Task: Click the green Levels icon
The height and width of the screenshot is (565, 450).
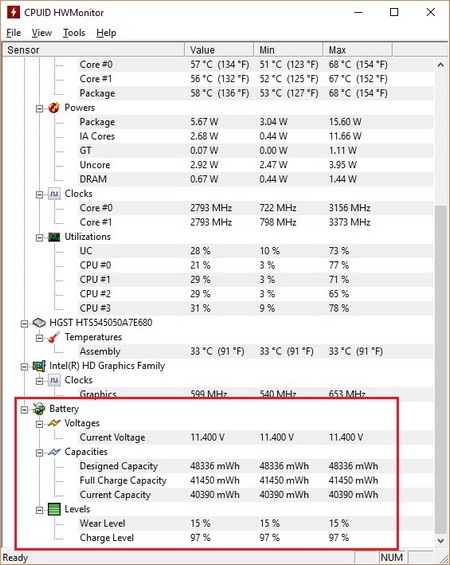Action: pos(54,509)
